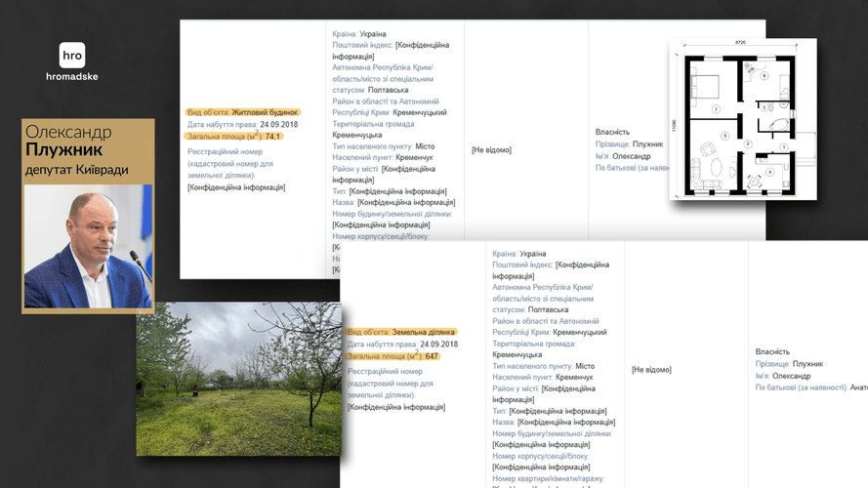Viewport: 868px width, 488px height.
Task: Click 'Країна: Україна' in the land plot record
Action: click(x=519, y=253)
